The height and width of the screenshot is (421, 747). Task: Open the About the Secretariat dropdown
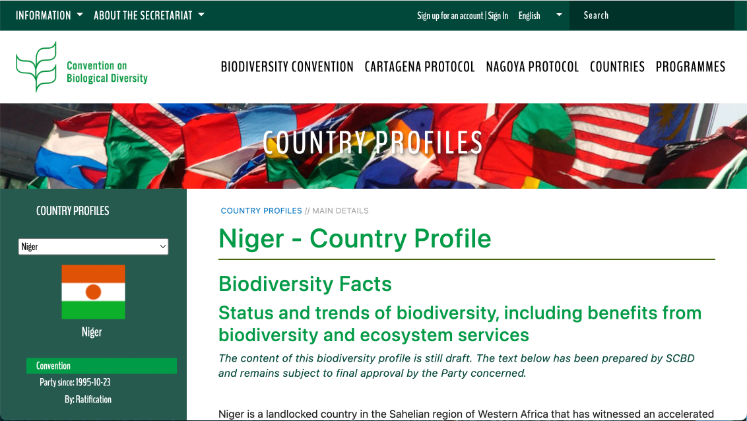click(148, 15)
